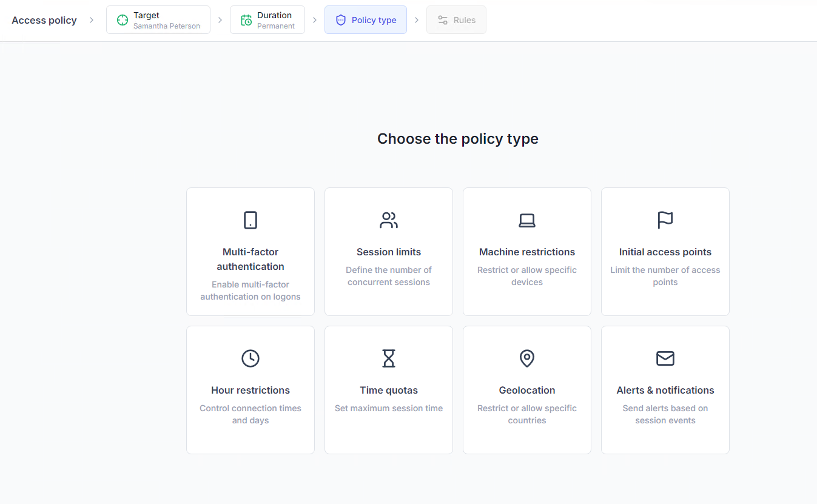This screenshot has width=817, height=504.
Task: Click the Access policy breadcrumb title
Action: [44, 20]
